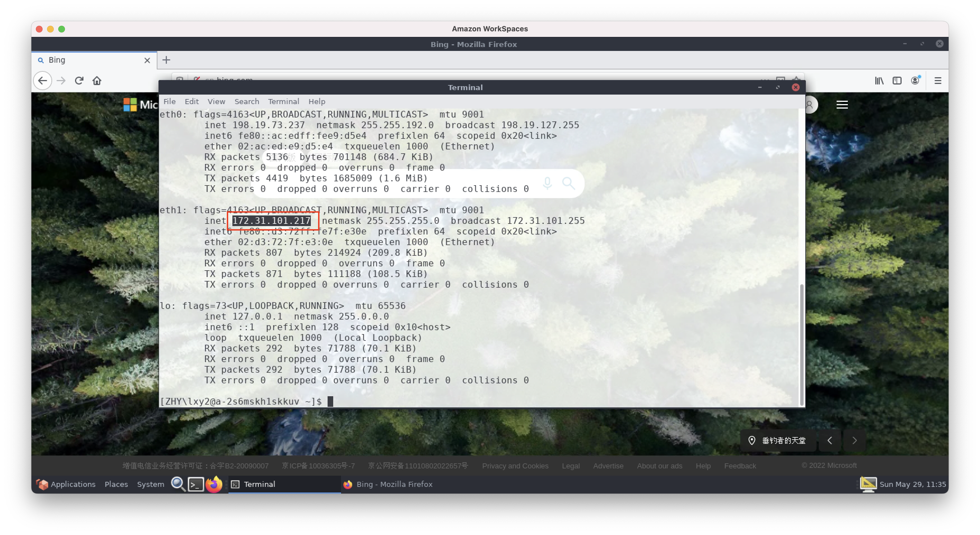Open the Edit menu in Terminal

click(192, 102)
